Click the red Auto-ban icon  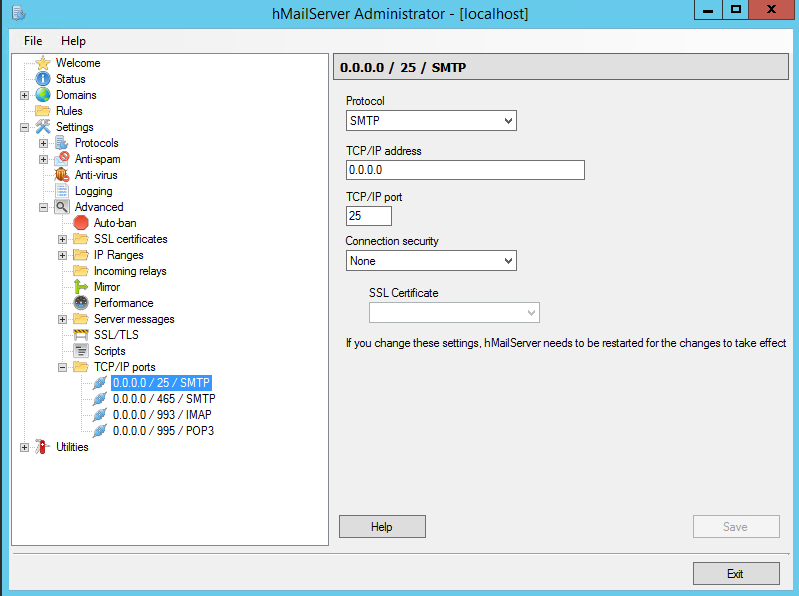pyautogui.click(x=81, y=223)
